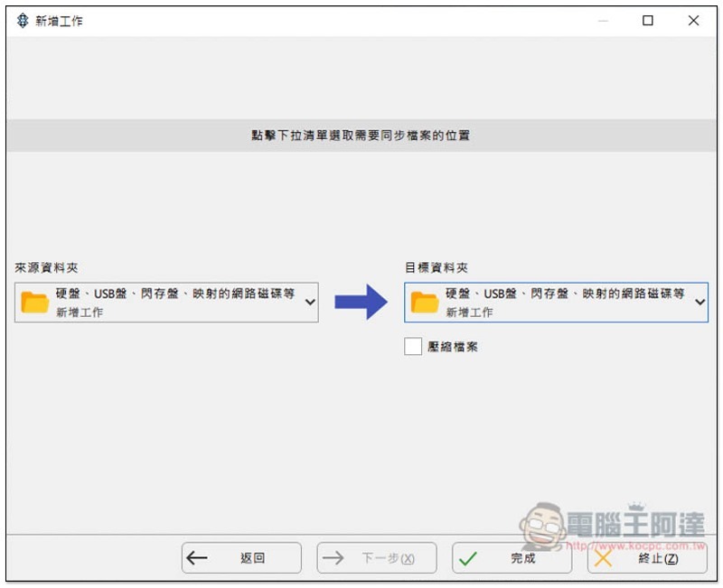Click the target folder yellow folder icon
The height and width of the screenshot is (588, 723).
(x=425, y=303)
